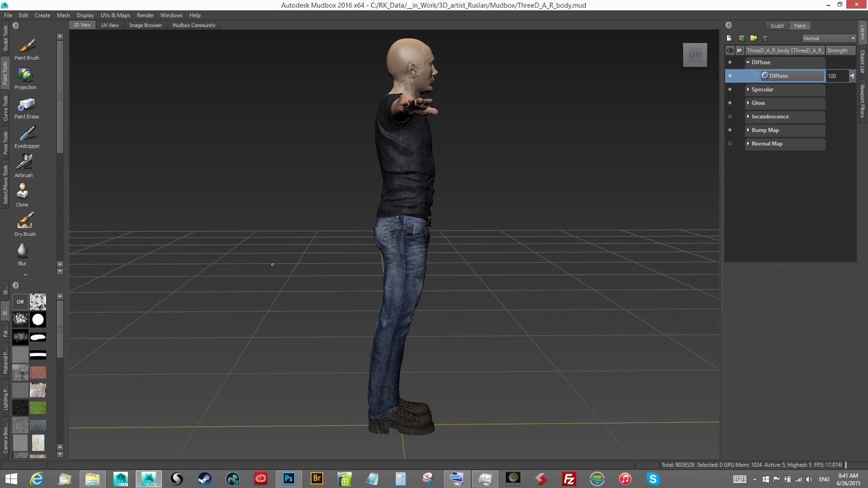The height and width of the screenshot is (488, 868).
Task: Select the Dry Brush tool
Action: (x=25, y=224)
